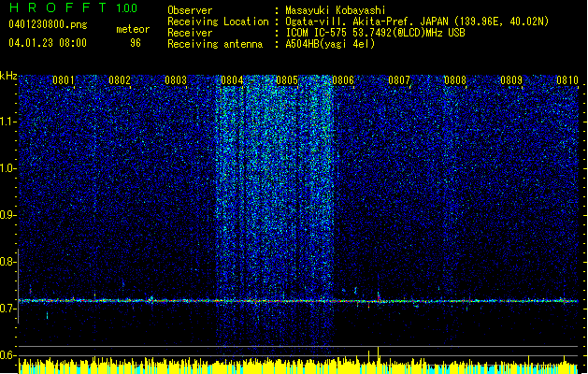Click the 0.7 kHz axis label
Screen dimensions: 588x374
pyautogui.click(x=7, y=309)
